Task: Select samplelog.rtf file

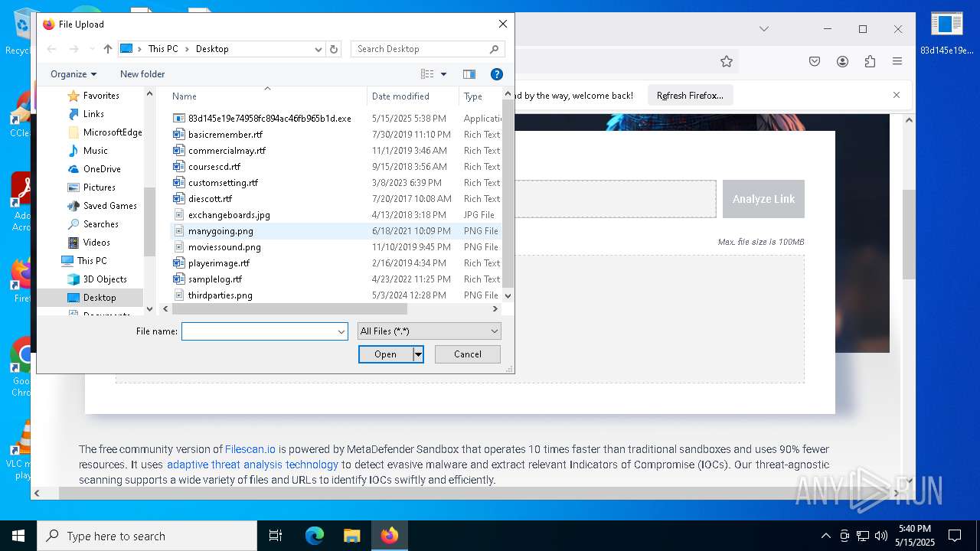Action: click(x=215, y=279)
